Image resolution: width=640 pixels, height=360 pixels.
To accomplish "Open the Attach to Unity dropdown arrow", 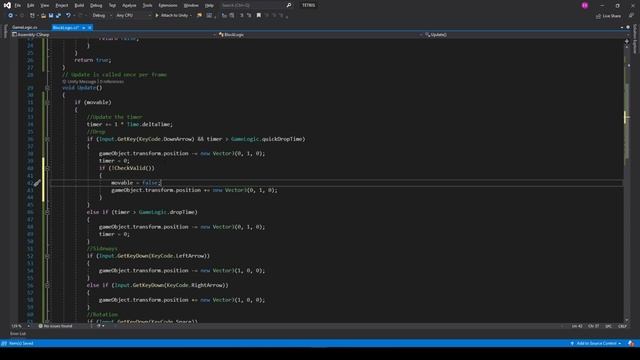I will tap(191, 16).
